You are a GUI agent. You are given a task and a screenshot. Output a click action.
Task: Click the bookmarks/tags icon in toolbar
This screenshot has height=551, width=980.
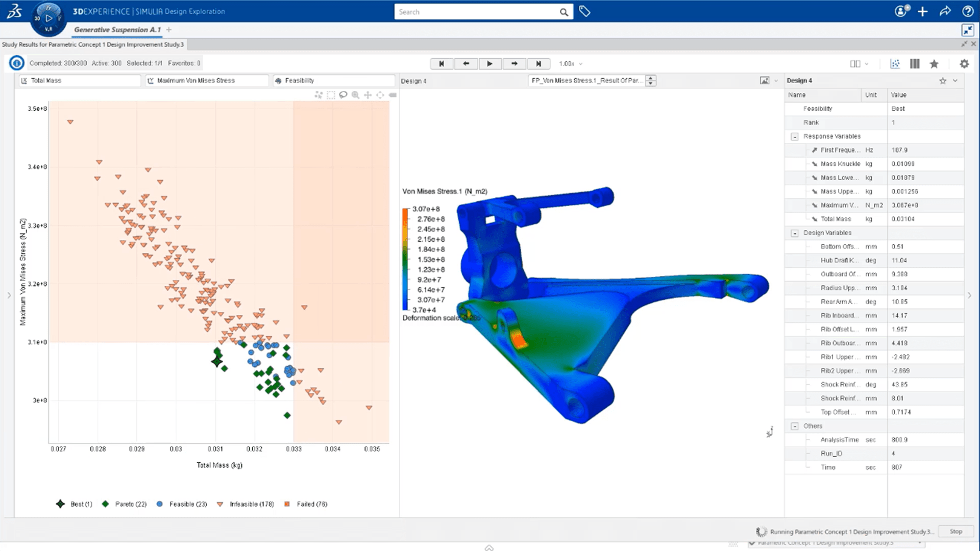584,11
